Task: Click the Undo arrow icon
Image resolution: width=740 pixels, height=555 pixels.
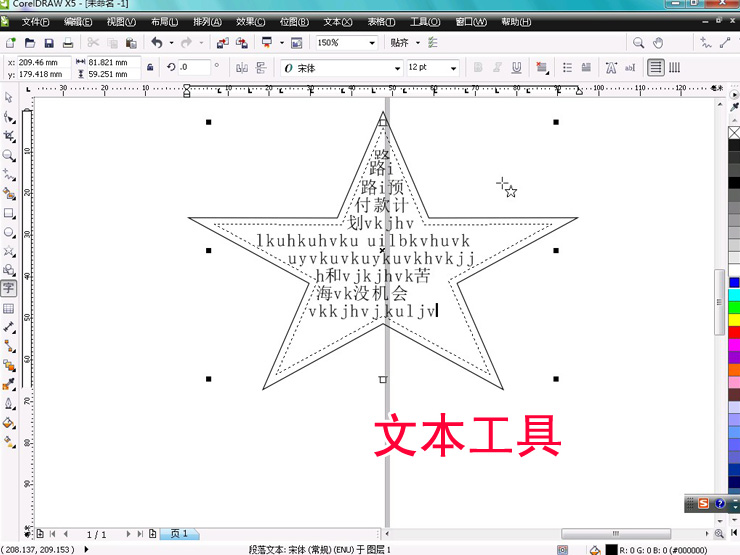Action: [x=157, y=43]
